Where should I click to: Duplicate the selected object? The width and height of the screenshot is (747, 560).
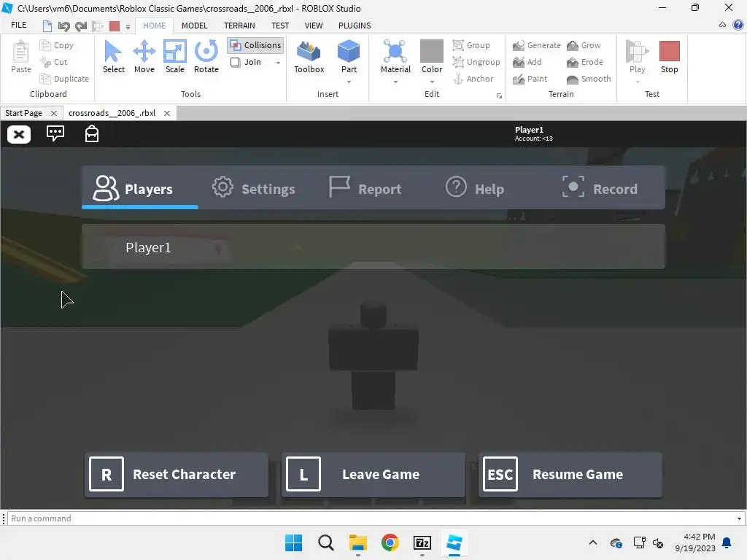(64, 79)
